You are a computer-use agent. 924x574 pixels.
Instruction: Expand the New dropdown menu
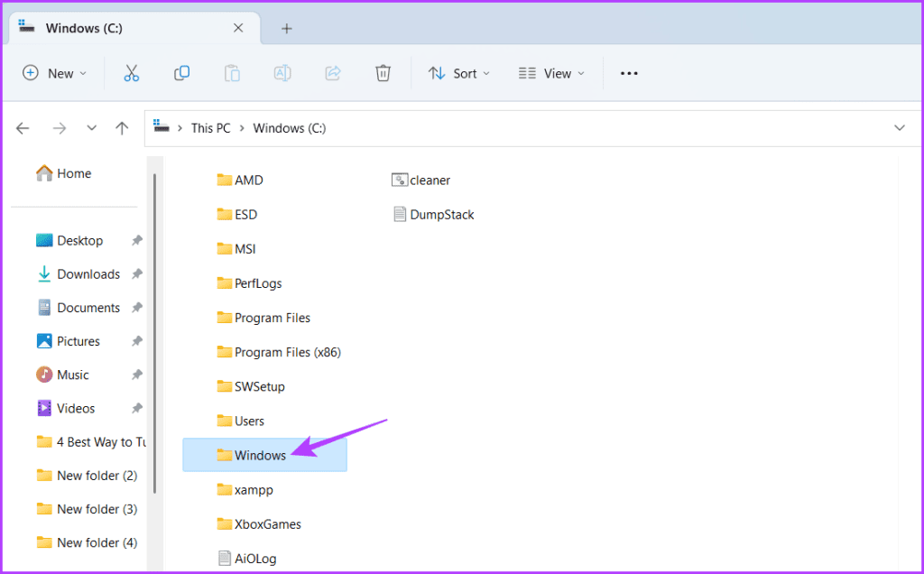55,73
